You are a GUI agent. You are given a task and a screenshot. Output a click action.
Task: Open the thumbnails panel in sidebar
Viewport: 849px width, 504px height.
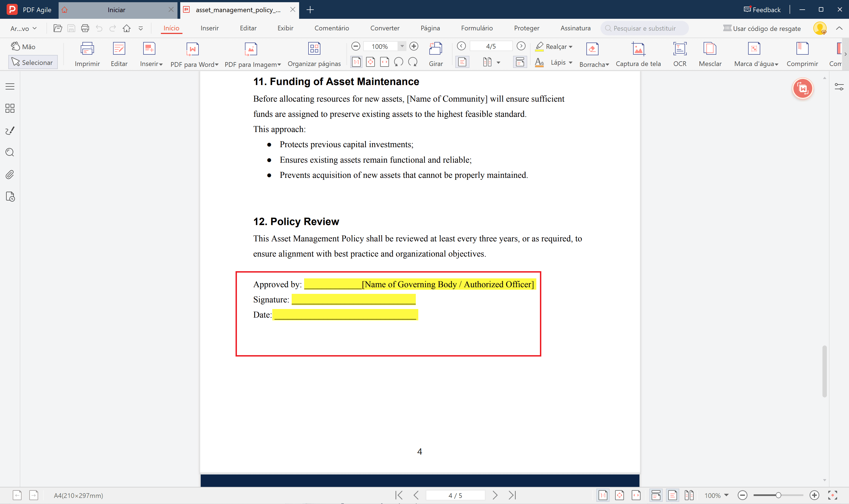pos(10,108)
